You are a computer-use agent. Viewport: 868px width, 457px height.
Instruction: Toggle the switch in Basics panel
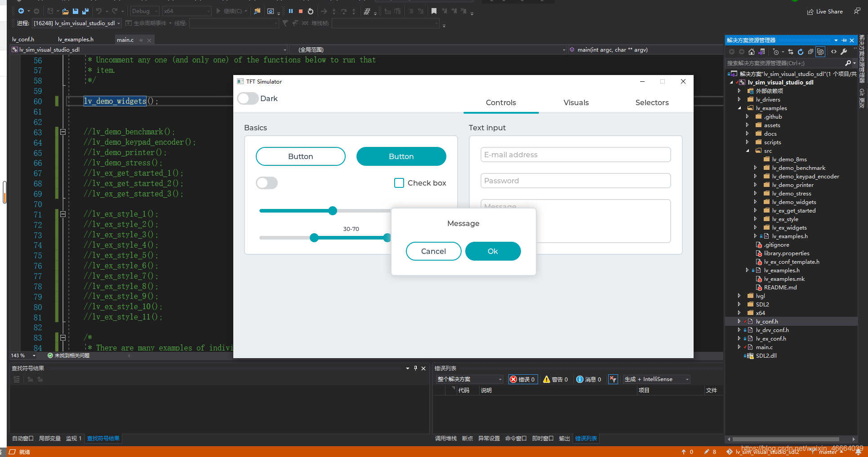tap(267, 183)
